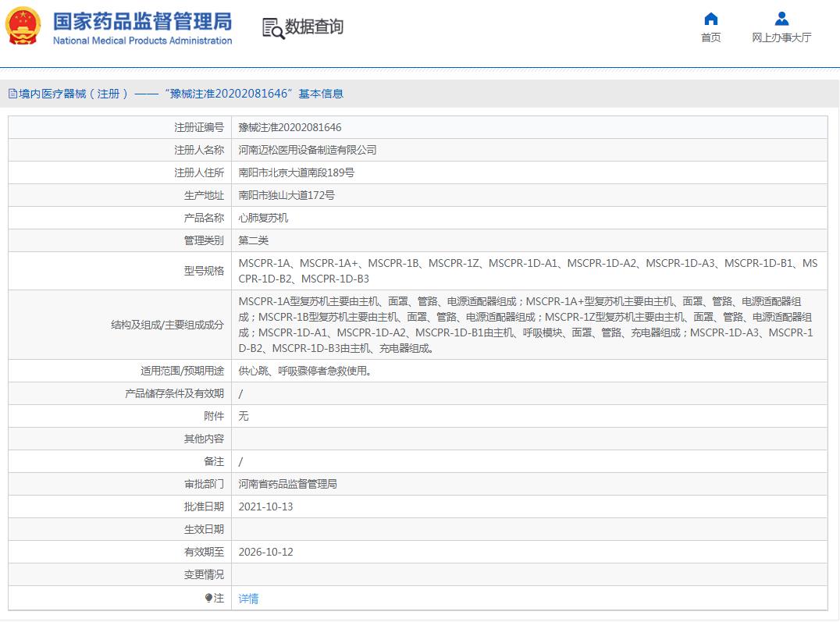Open the 详情 link
The height and width of the screenshot is (622, 840).
pyautogui.click(x=248, y=599)
